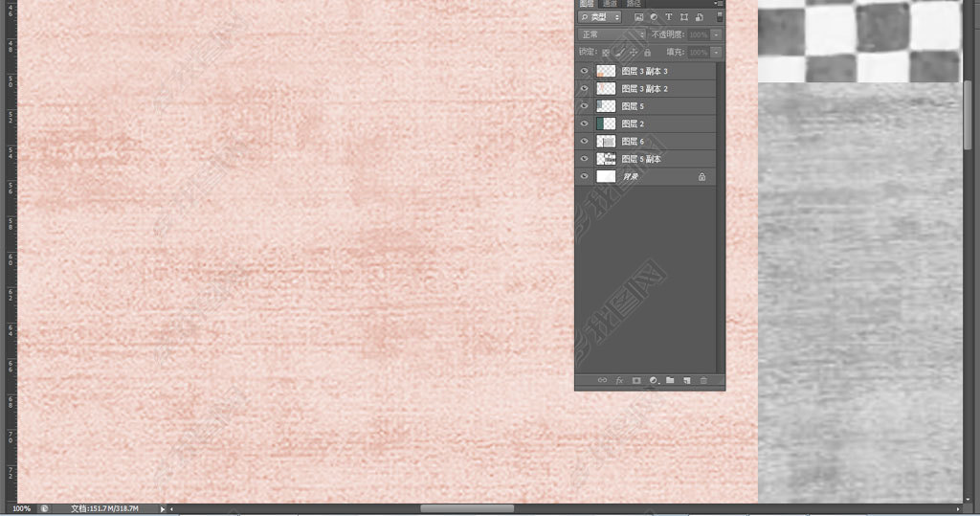980x516 pixels.
Task: Open the 类型 filter type dropdown
Action: [x=600, y=17]
